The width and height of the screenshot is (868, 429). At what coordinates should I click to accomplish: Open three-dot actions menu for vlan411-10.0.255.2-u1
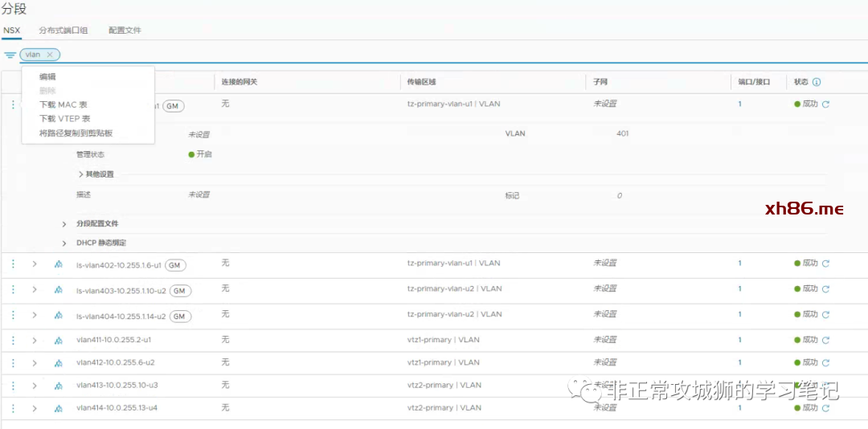coord(13,340)
